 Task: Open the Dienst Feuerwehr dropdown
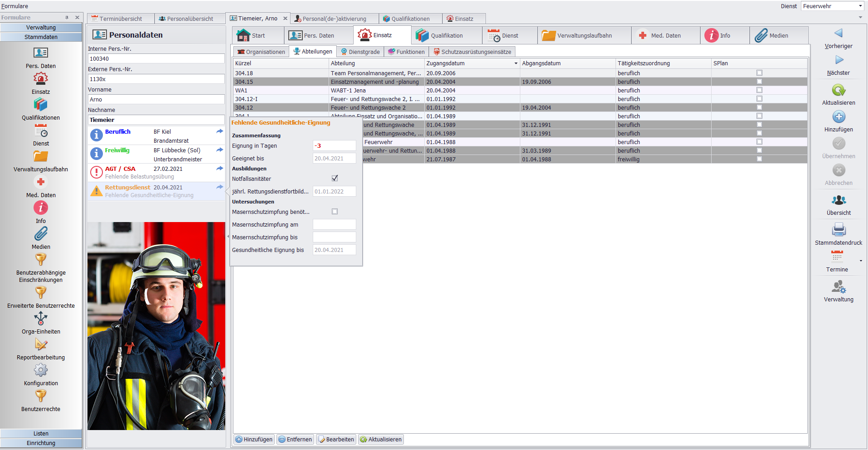click(x=860, y=6)
